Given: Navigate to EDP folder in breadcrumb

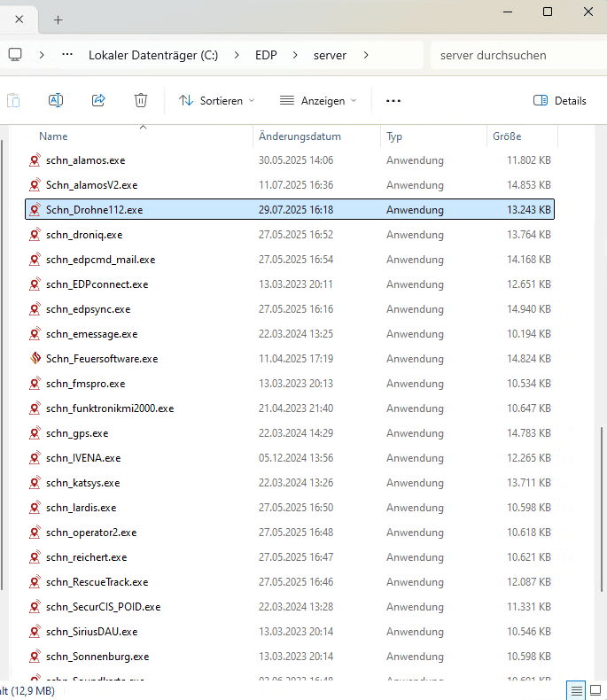Looking at the screenshot, I should click(266, 55).
